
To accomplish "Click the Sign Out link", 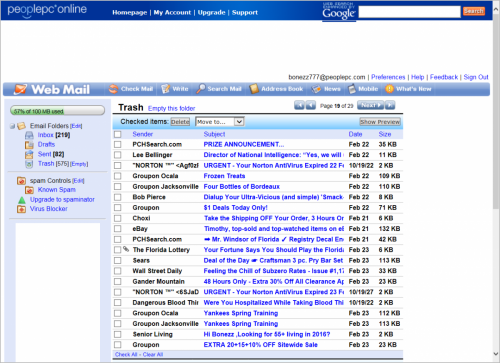I will [476, 77].
